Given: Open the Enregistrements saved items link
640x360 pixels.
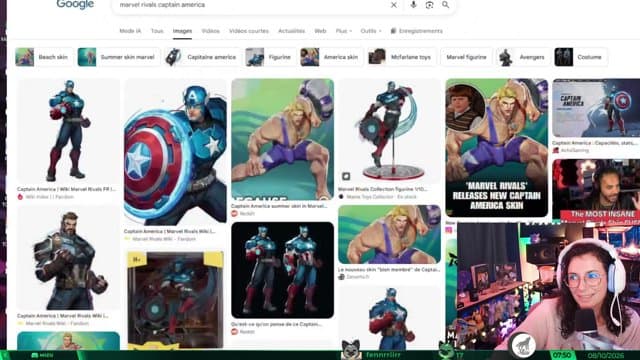Looking at the screenshot, I should click(416, 31).
